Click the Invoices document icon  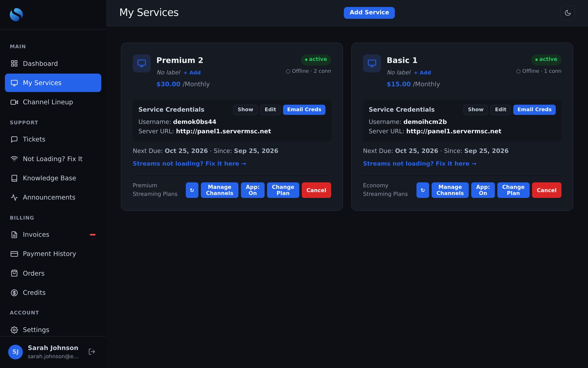point(14,235)
